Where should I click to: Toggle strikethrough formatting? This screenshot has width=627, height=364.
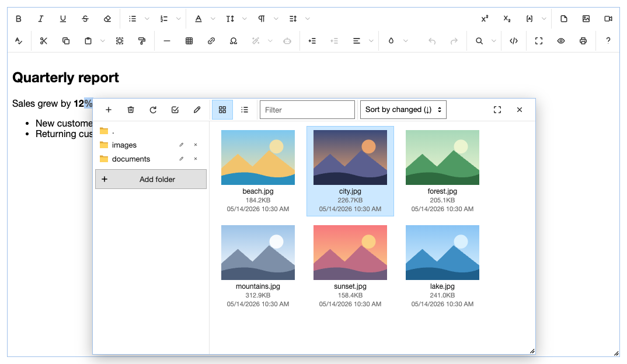(85, 19)
